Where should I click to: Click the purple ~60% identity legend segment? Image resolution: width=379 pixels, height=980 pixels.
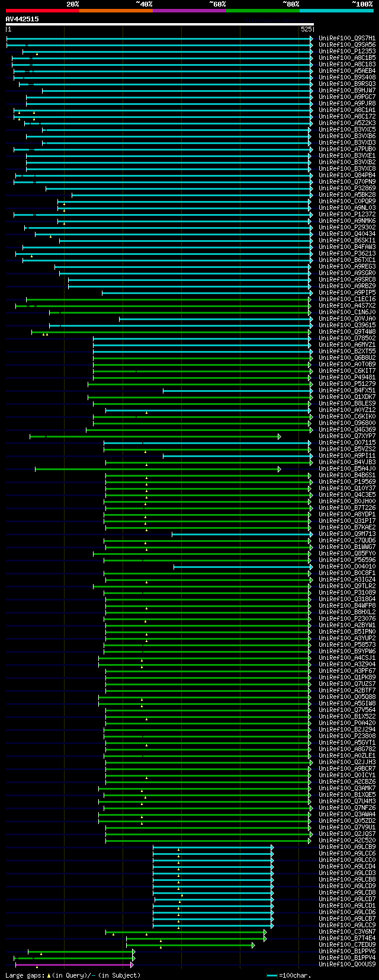pyautogui.click(x=189, y=10)
